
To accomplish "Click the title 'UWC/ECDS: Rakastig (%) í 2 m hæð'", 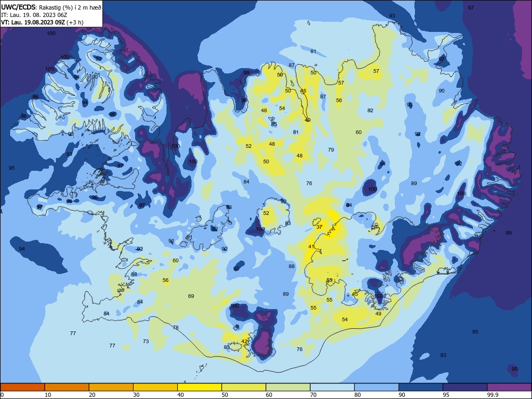I will point(51,7).
